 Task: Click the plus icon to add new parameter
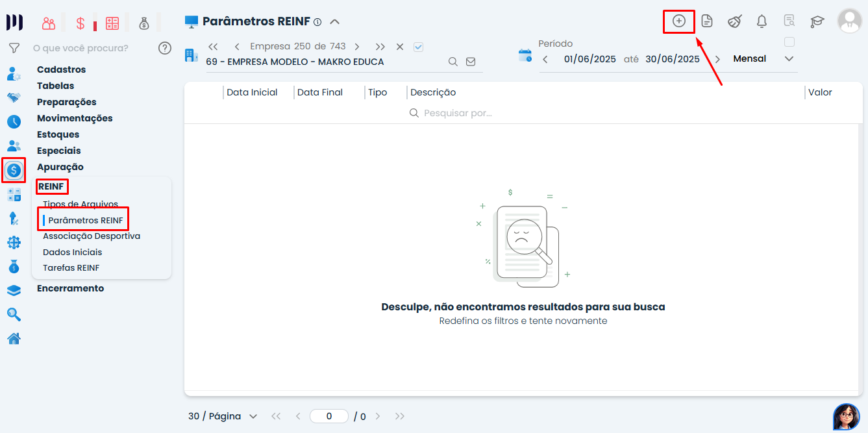pyautogui.click(x=678, y=21)
